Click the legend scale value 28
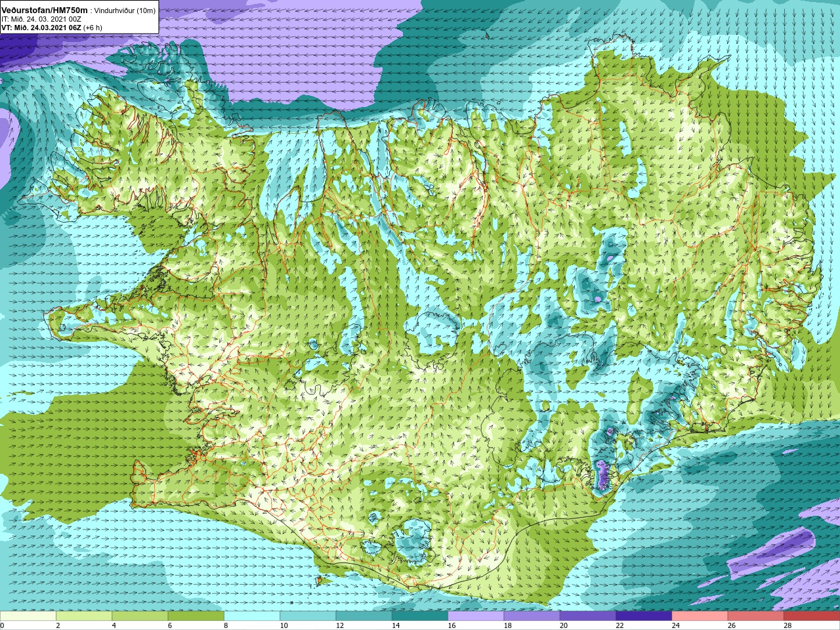 click(x=788, y=625)
